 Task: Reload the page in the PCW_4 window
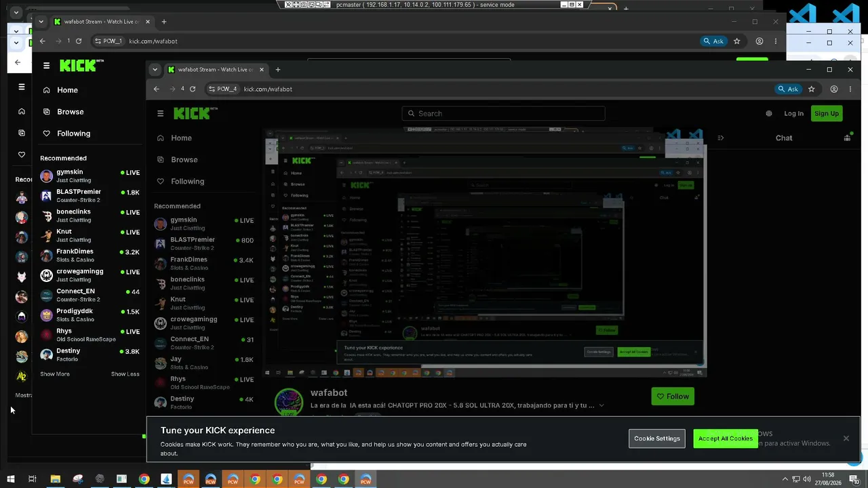[193, 89]
